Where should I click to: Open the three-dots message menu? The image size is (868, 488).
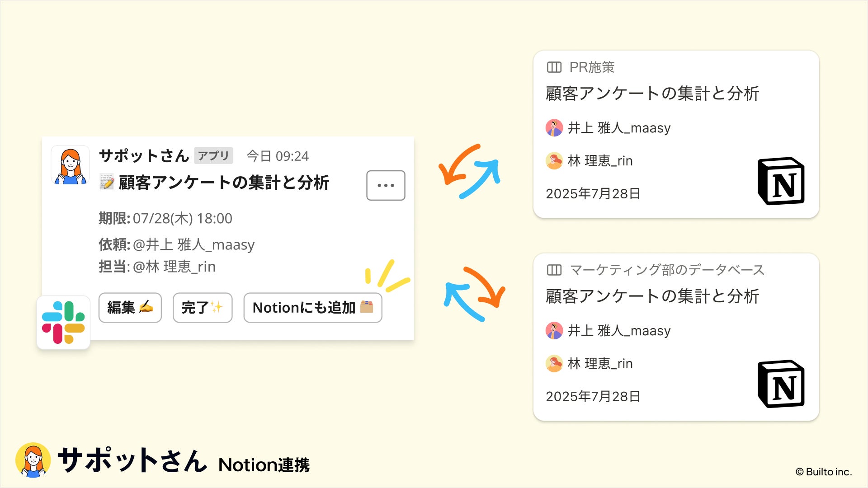click(386, 185)
